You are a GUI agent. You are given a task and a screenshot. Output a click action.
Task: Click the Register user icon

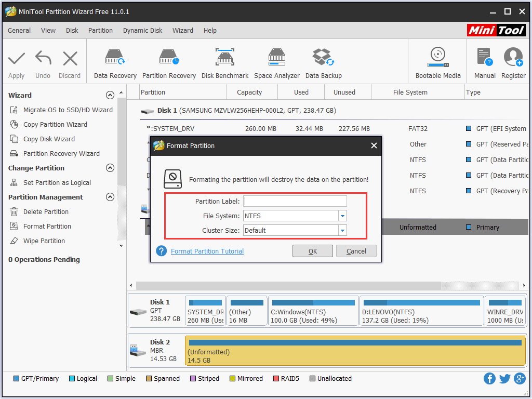click(x=513, y=57)
